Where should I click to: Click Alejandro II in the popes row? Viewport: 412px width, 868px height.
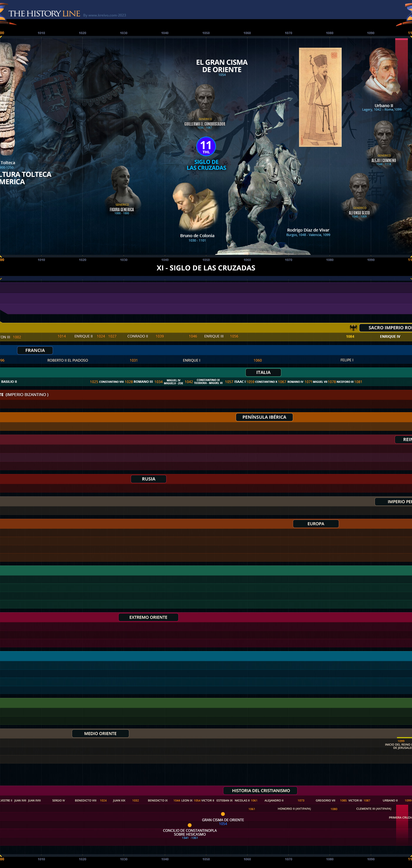(x=274, y=800)
